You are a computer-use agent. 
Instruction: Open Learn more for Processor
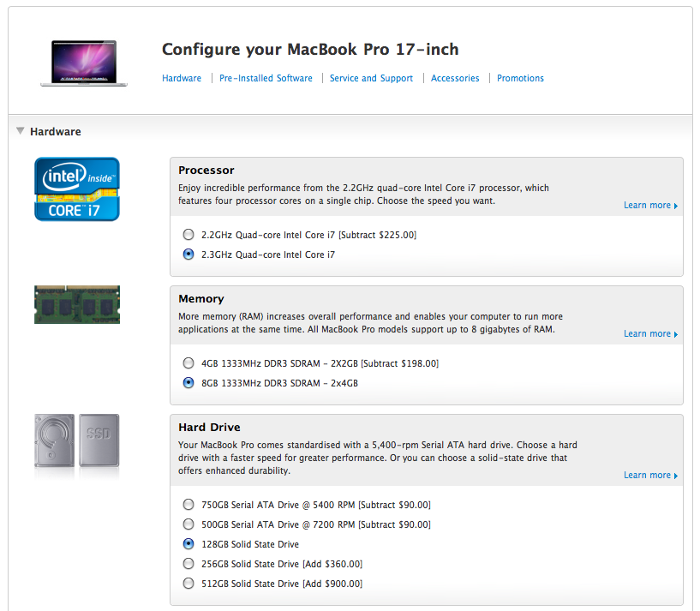click(650, 205)
